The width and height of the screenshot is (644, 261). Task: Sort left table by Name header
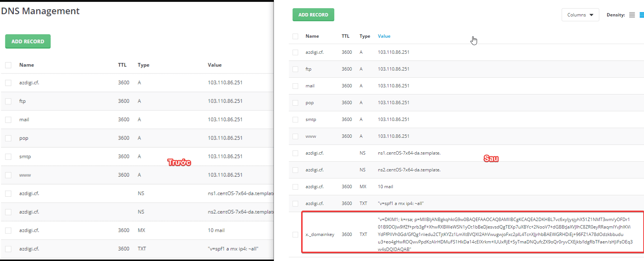(26, 65)
